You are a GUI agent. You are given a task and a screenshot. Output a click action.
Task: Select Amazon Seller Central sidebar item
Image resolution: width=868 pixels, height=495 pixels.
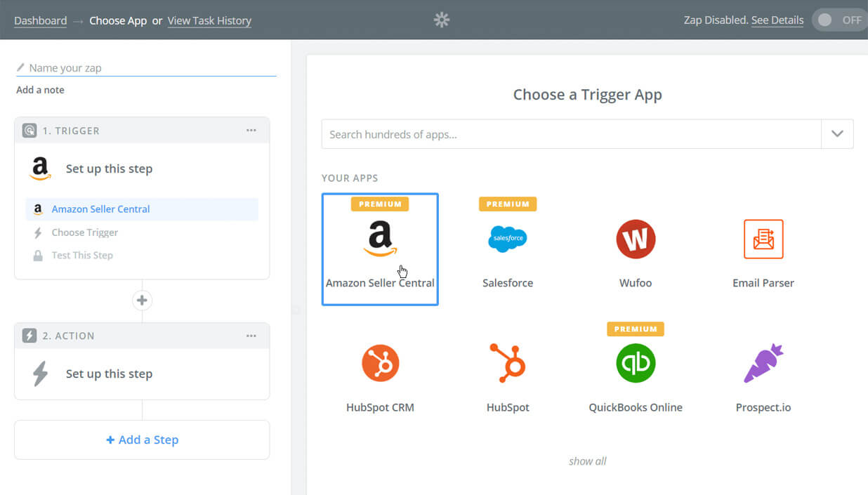point(100,209)
